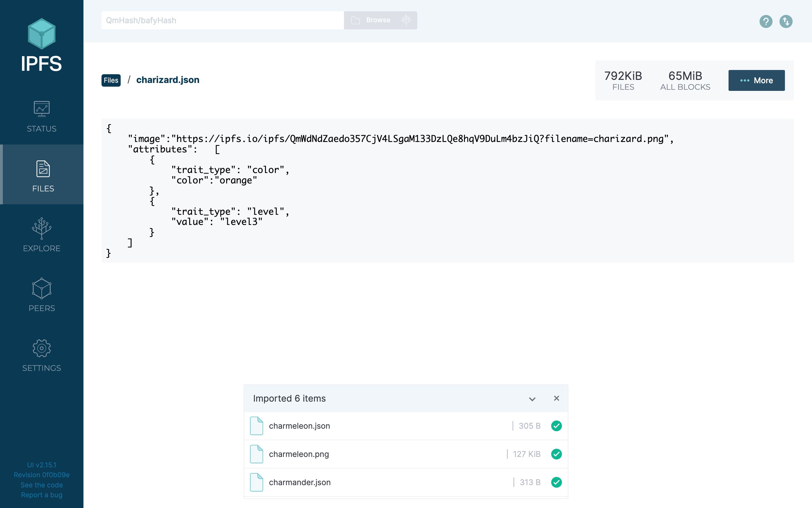The width and height of the screenshot is (812, 508).
Task: Click the 65MiB all blocks stat
Action: tap(685, 80)
